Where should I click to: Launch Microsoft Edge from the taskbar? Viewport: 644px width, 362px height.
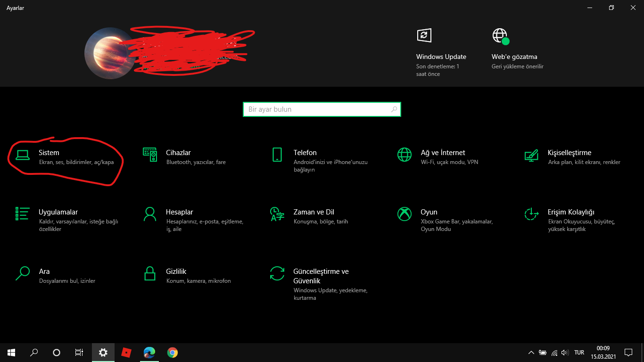149,353
